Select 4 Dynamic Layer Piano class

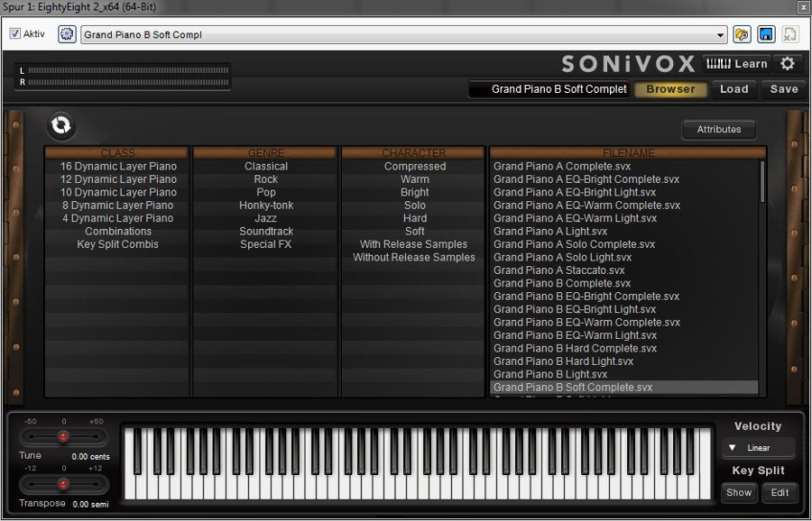pyautogui.click(x=118, y=218)
